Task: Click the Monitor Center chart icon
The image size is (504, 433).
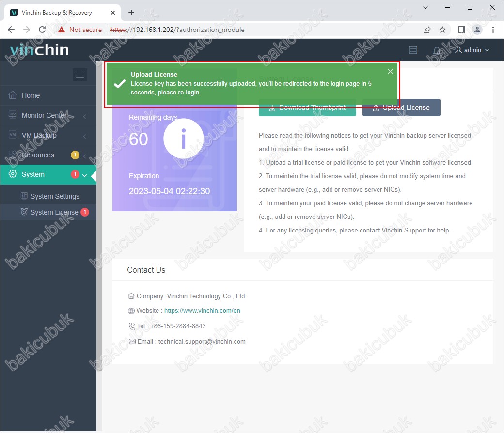Action: pyautogui.click(x=13, y=115)
